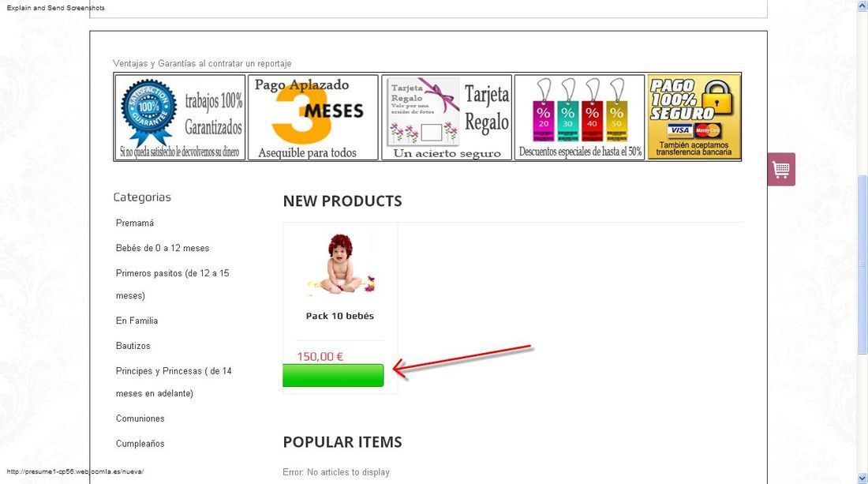
Task: Go to the En Familia category
Action: pyautogui.click(x=137, y=321)
